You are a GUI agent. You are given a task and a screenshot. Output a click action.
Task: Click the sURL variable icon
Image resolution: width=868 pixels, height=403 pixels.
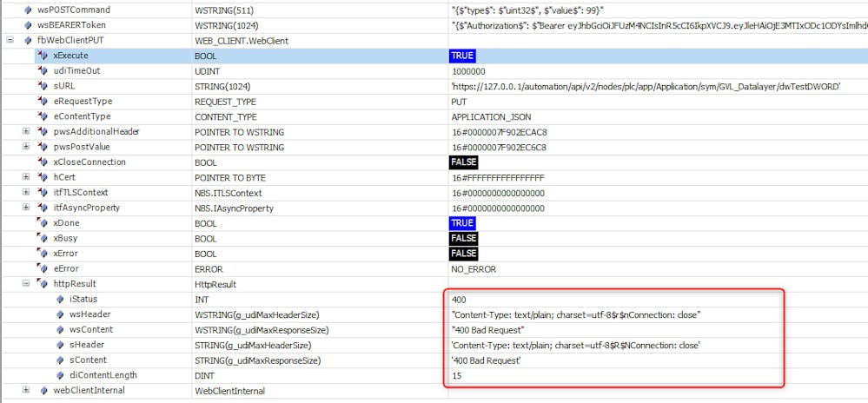click(43, 86)
